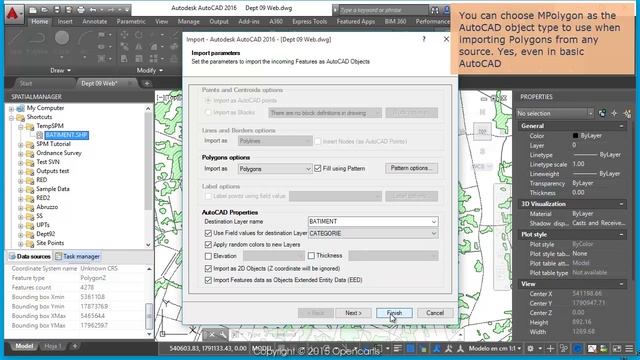640x360 pixels.
Task: Uncheck the Fill using Pattern checkbox
Action: 318,168
